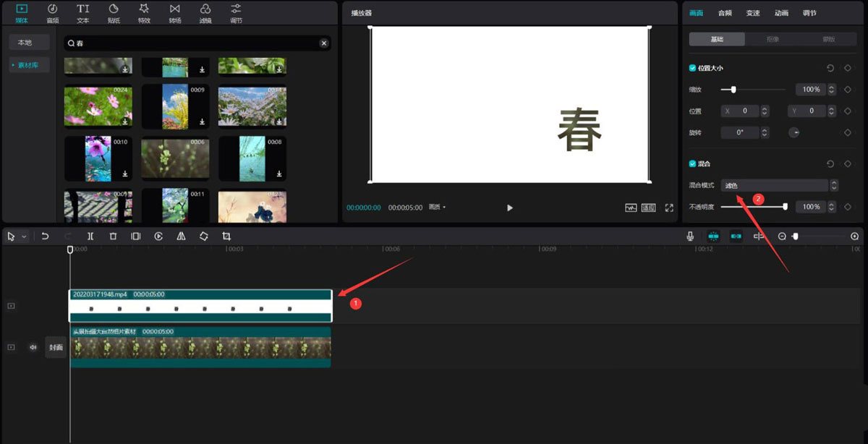Switch to the 动画 animation tab
Viewport: 868px width, 444px height.
pos(780,12)
